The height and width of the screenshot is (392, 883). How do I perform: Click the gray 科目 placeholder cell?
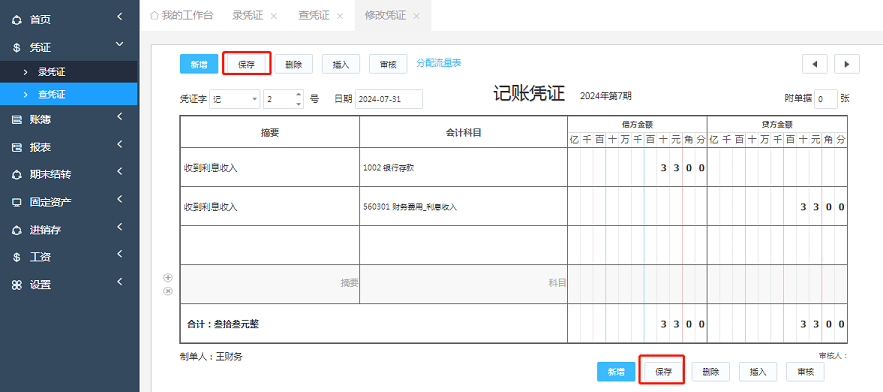pyautogui.click(x=463, y=284)
